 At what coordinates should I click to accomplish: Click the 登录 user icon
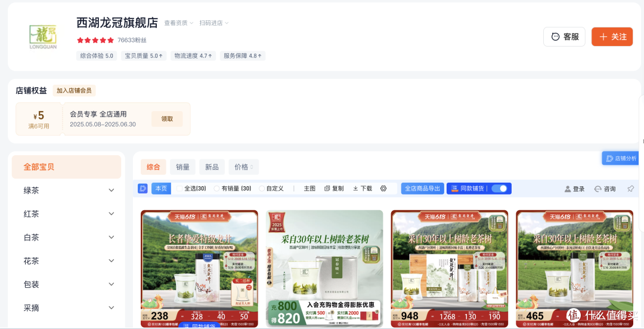coord(568,189)
